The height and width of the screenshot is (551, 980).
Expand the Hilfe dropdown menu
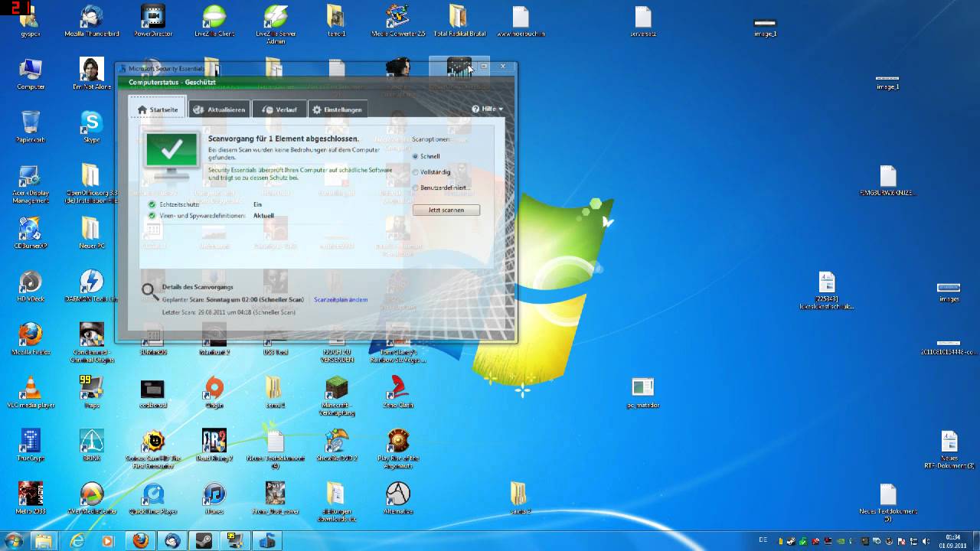(487, 109)
